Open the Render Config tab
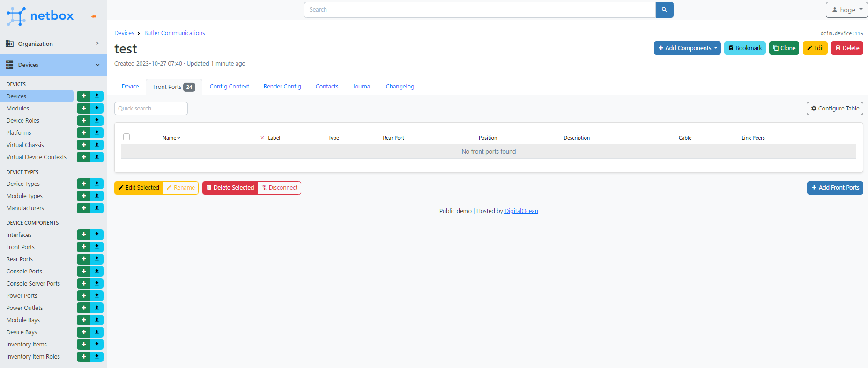Viewport: 868px width, 368px height. click(282, 87)
